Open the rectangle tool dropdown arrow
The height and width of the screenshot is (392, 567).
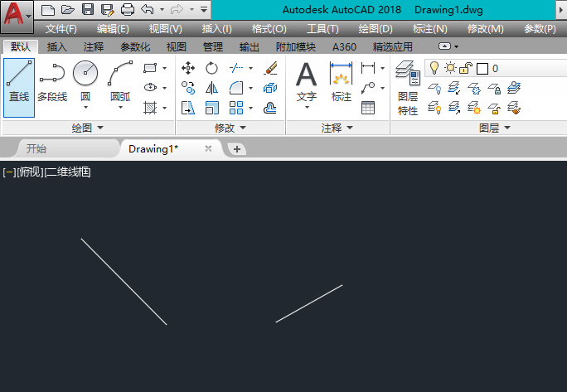click(164, 68)
